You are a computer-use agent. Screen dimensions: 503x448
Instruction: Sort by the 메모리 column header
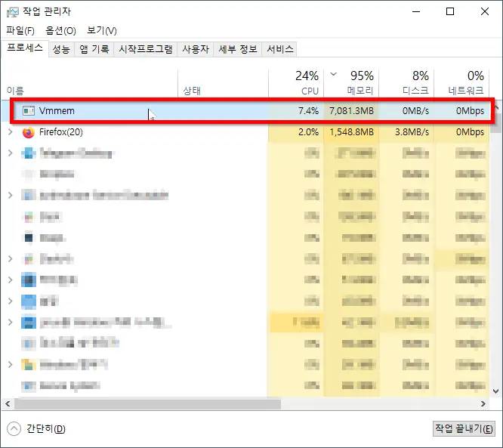pos(351,83)
